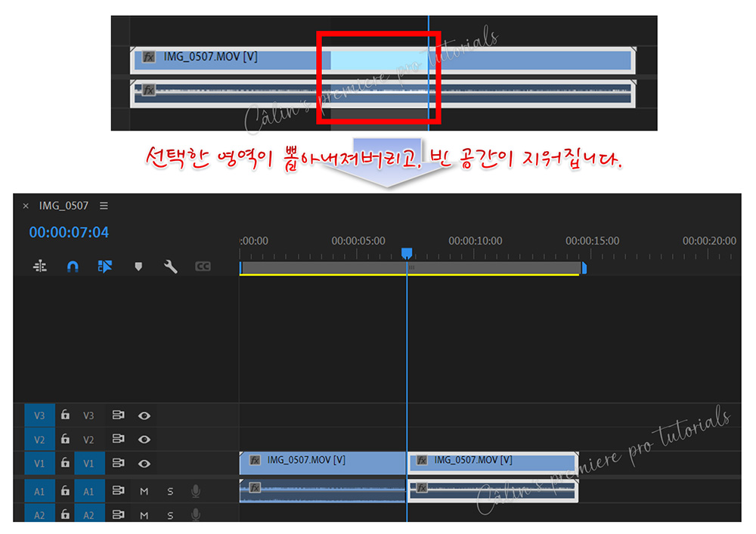The height and width of the screenshot is (534, 756).
Task: Toggle V2 source patch on left
Action: tap(39, 439)
